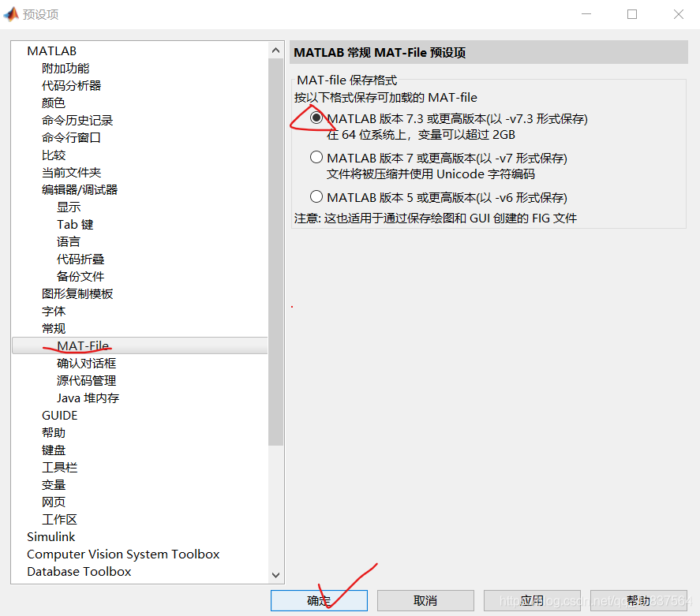
Task: Select GUIDE in the preferences tree
Action: coord(60,416)
